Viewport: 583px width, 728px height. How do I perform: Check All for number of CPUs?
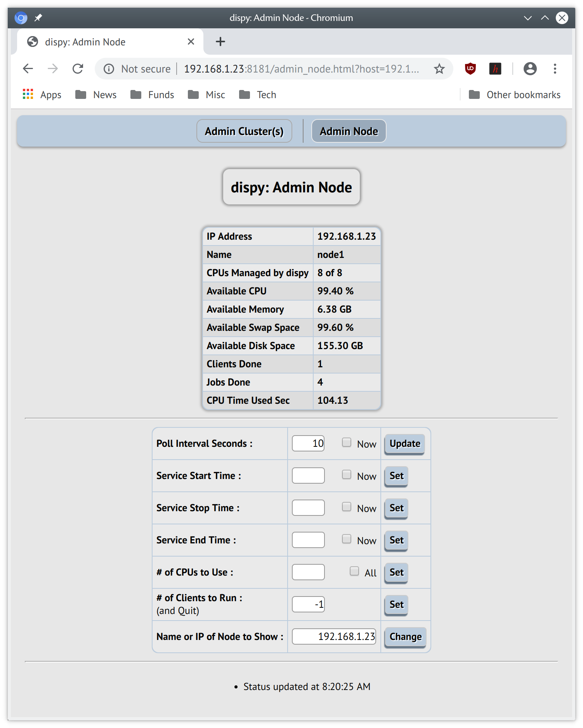coord(354,571)
